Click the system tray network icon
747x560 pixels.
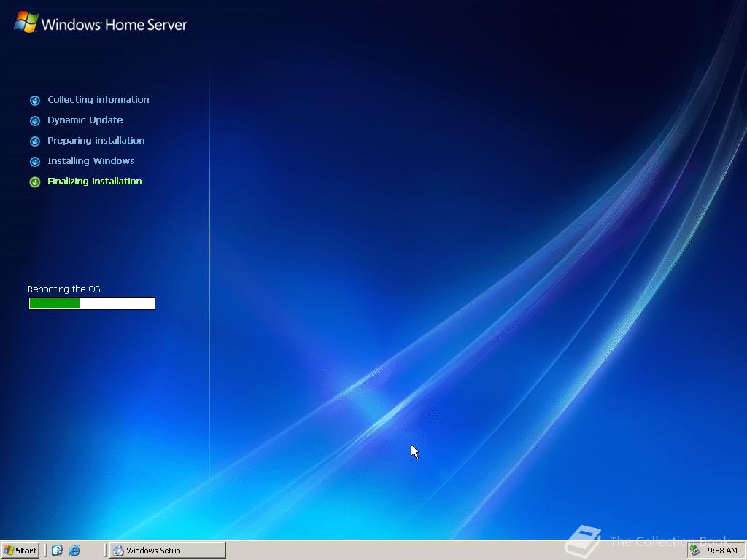click(x=695, y=551)
